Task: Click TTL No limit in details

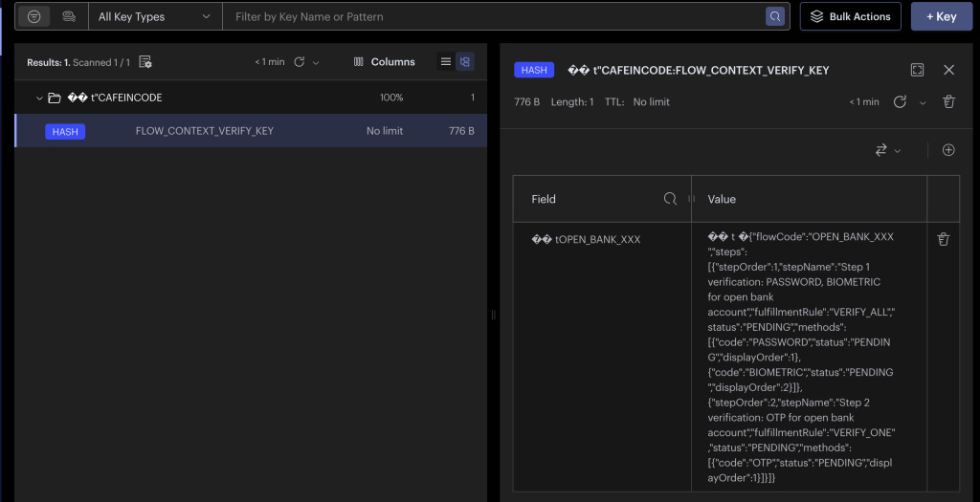Action: pos(636,101)
